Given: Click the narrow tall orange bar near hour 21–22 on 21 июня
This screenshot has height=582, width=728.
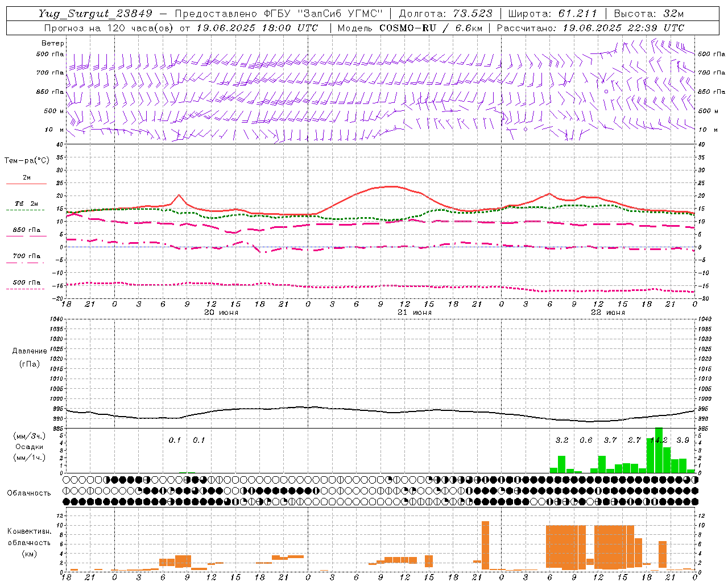Looking at the screenshot, I should tap(485, 545).
